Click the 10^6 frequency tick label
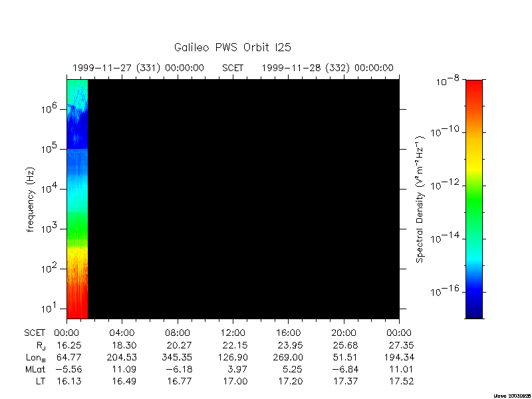Viewport: 532px width, 399px height. click(49, 108)
